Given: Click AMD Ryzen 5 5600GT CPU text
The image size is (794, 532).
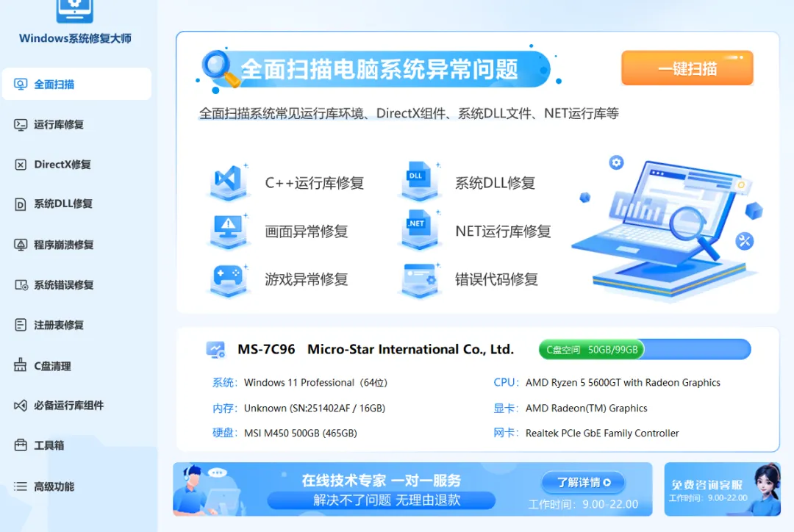Looking at the screenshot, I should pyautogui.click(x=623, y=383).
